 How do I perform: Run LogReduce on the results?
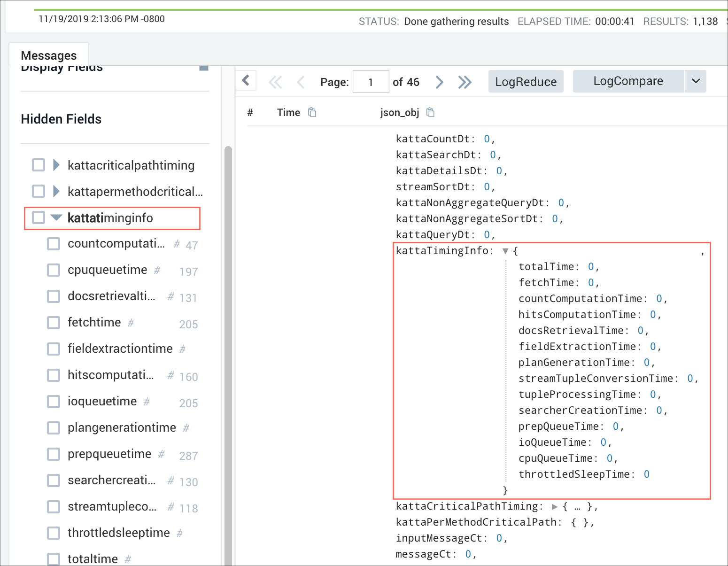pyautogui.click(x=526, y=81)
